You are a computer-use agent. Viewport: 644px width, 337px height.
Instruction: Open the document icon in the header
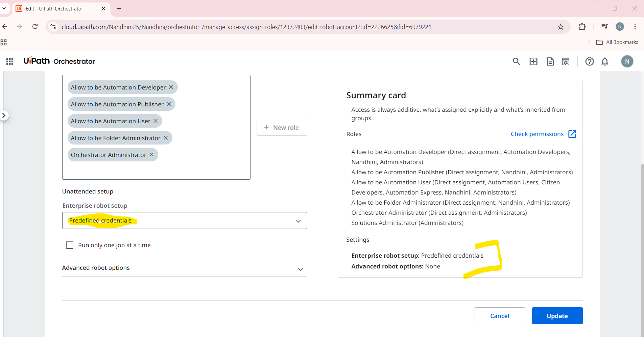550,61
